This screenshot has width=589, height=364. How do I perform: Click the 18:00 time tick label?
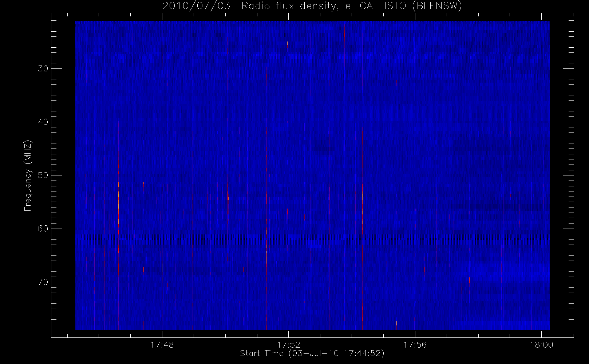pos(541,345)
